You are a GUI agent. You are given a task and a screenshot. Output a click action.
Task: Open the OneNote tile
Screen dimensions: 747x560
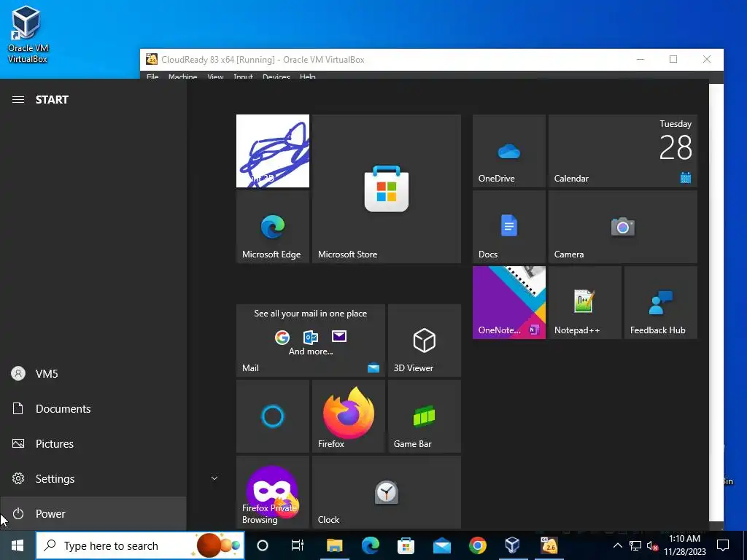click(508, 303)
